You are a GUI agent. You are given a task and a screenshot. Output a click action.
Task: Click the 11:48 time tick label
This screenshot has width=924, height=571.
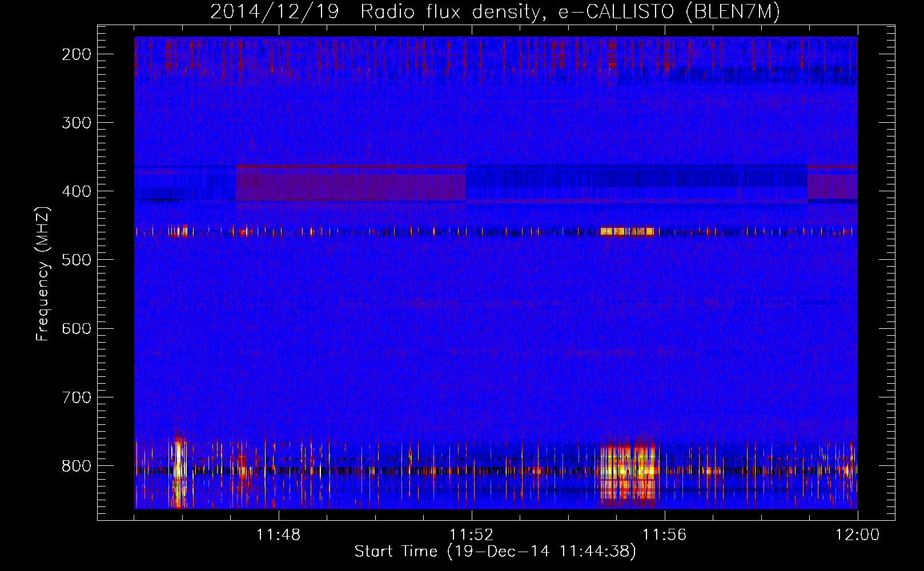tap(279, 535)
